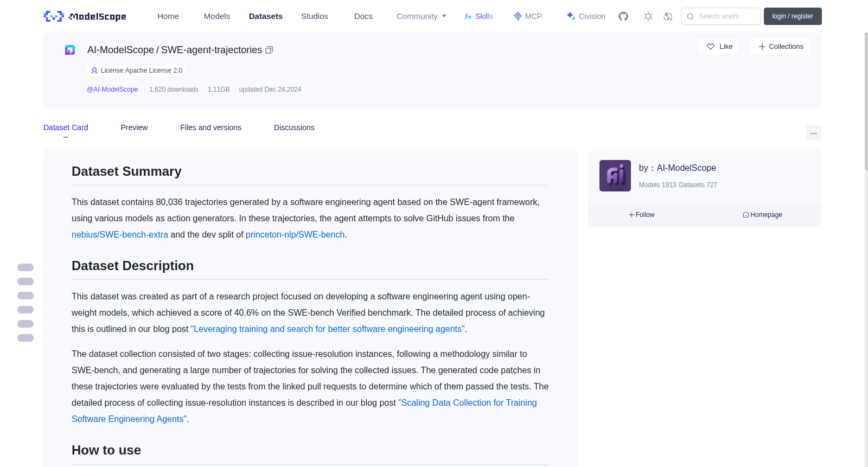Click the MCP diamond icon

point(518,16)
